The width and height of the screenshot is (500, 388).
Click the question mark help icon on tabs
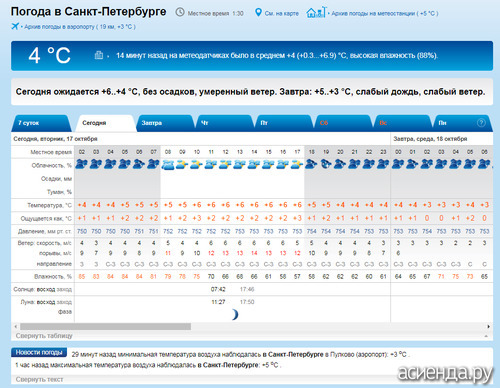[481, 123]
